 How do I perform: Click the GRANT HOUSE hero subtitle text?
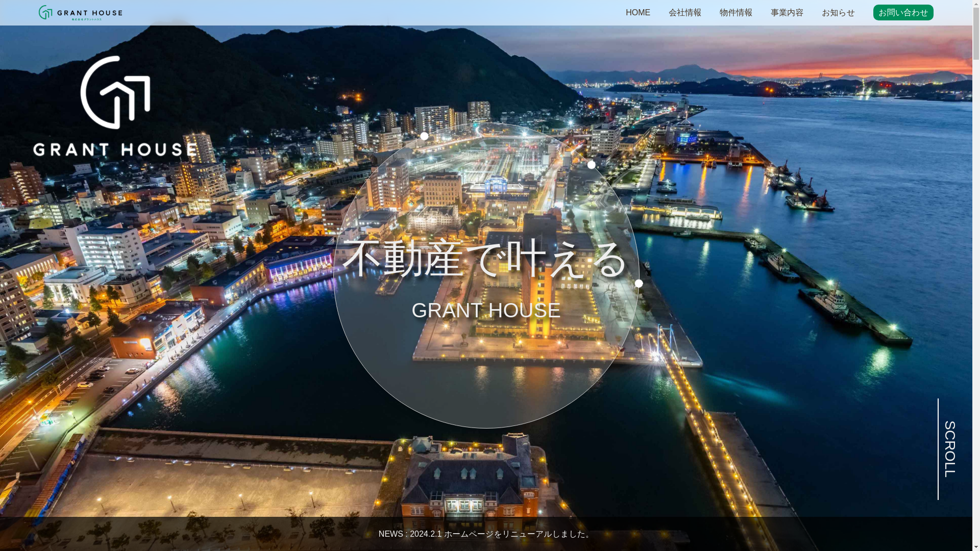(486, 310)
